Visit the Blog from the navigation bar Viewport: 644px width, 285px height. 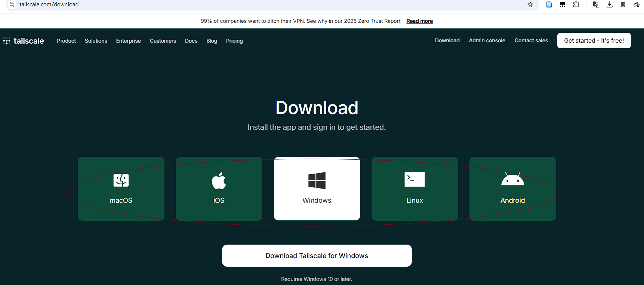coord(212,41)
